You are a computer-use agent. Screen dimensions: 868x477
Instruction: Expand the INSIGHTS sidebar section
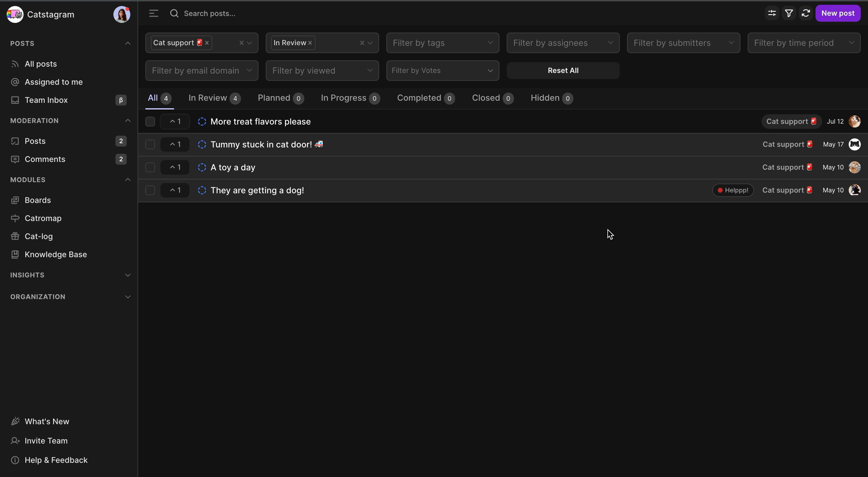coord(128,275)
